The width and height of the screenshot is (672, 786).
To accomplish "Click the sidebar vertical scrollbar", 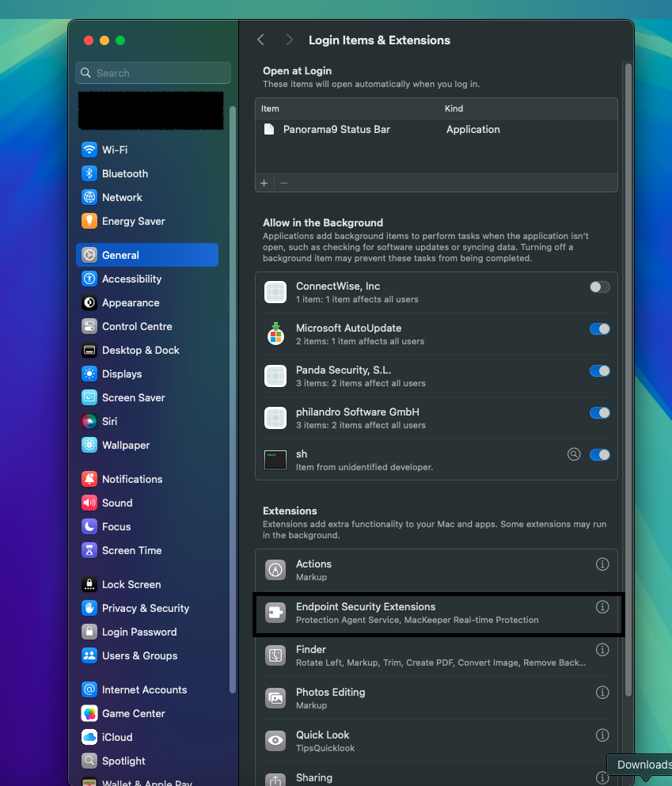I will [233, 400].
